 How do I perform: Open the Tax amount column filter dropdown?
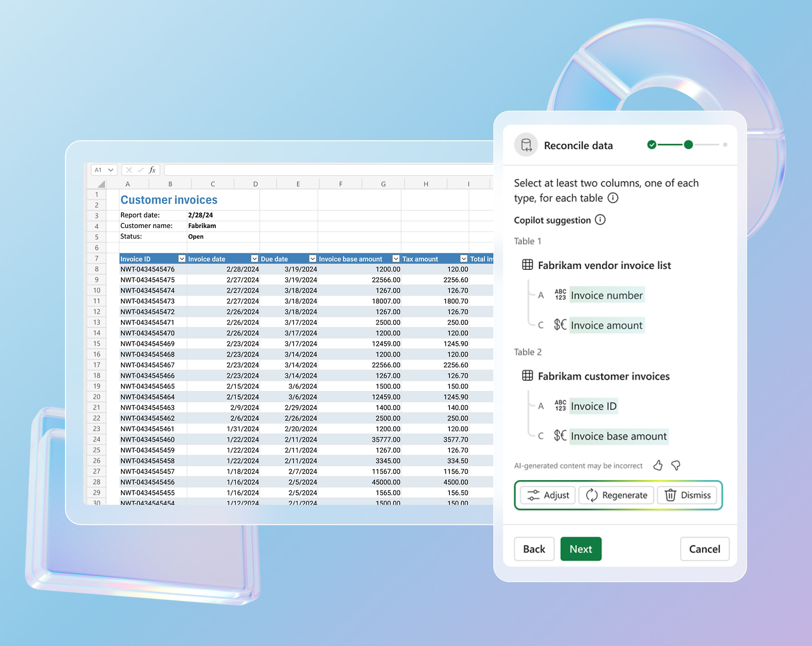(x=463, y=259)
